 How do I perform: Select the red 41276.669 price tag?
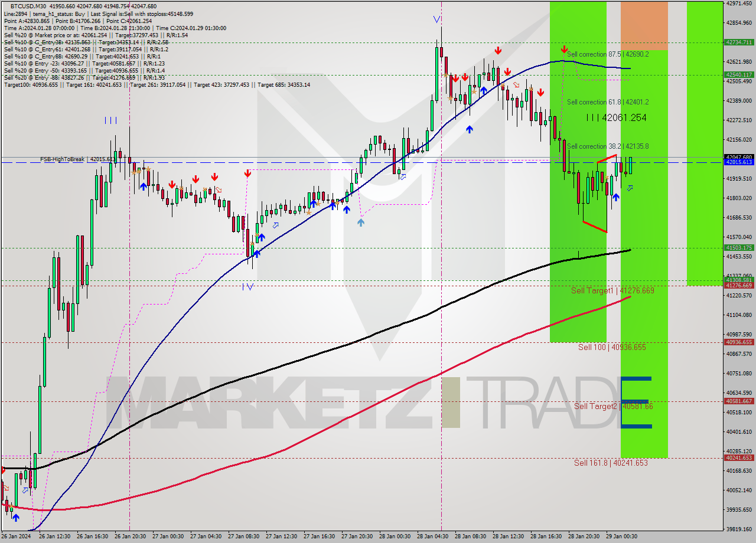738,286
